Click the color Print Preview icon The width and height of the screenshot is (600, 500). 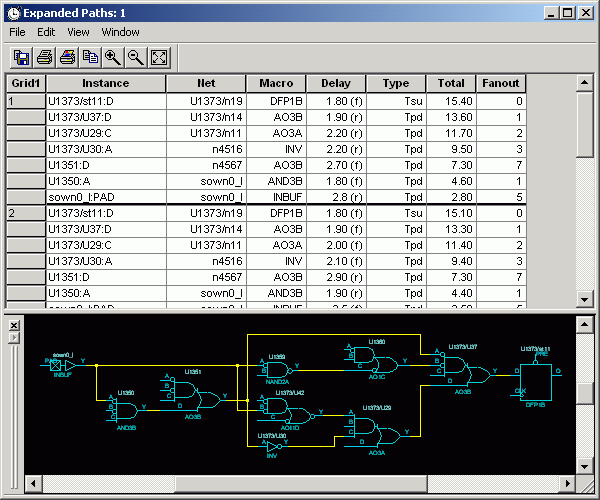click(67, 58)
